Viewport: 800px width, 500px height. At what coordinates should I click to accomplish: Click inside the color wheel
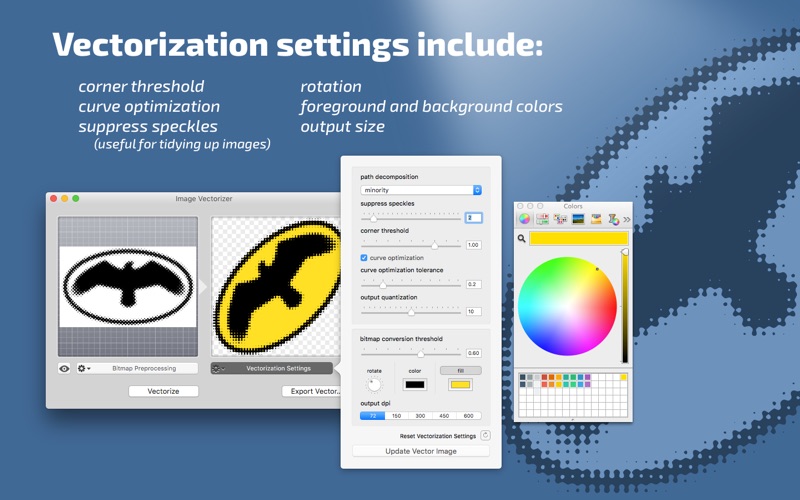[567, 306]
